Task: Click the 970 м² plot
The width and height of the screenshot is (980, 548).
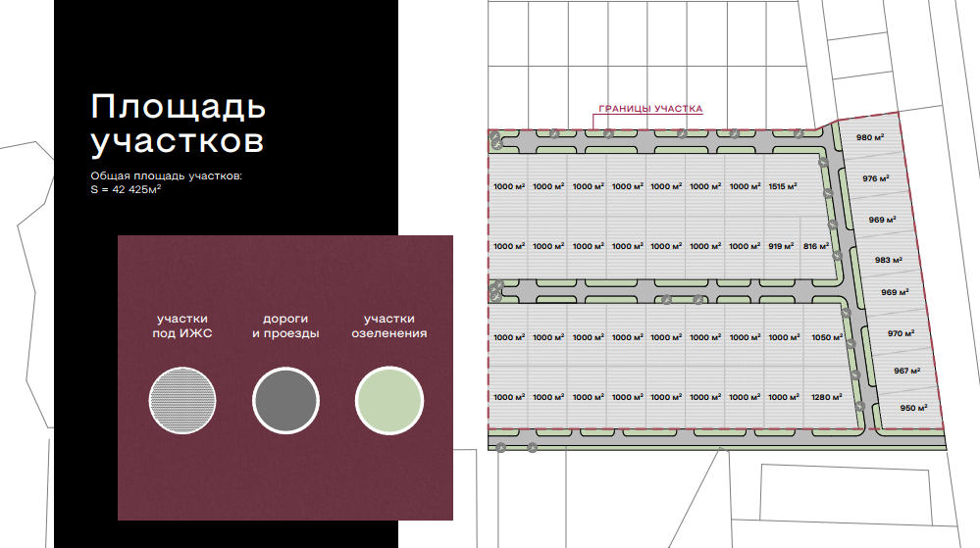Action: [x=901, y=333]
